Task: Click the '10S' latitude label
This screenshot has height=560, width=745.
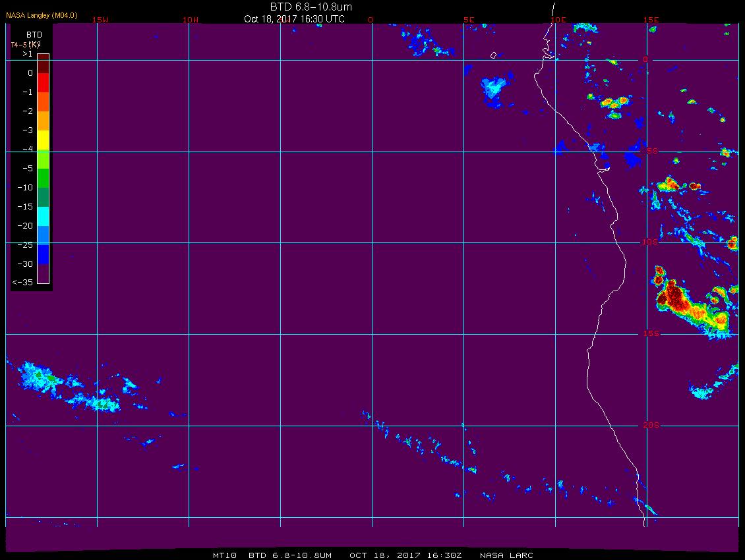Action: click(x=651, y=242)
